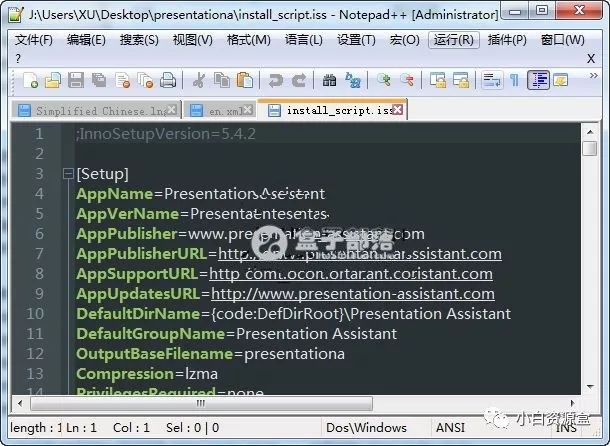Open the ? help menu

click(x=18, y=59)
